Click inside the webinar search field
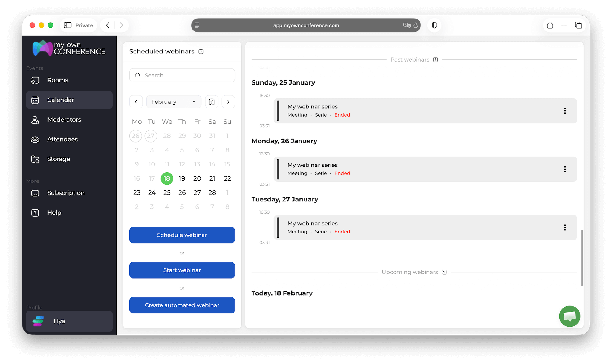 182,75
